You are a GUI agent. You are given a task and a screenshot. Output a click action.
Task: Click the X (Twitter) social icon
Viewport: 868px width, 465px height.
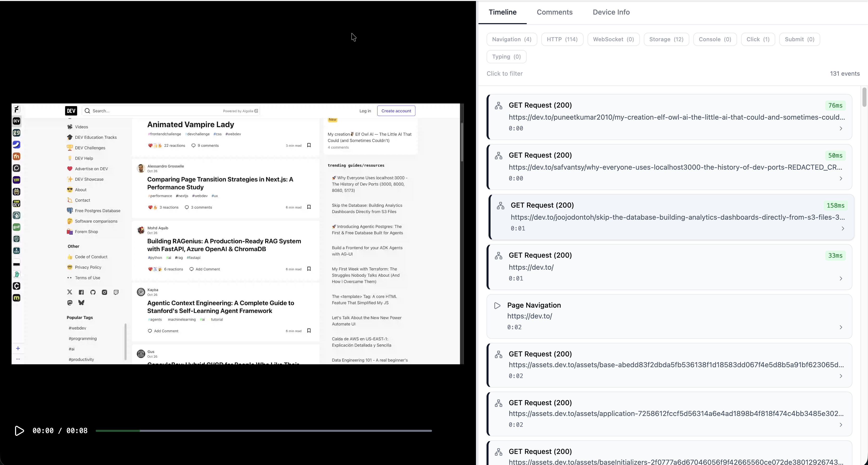click(70, 292)
